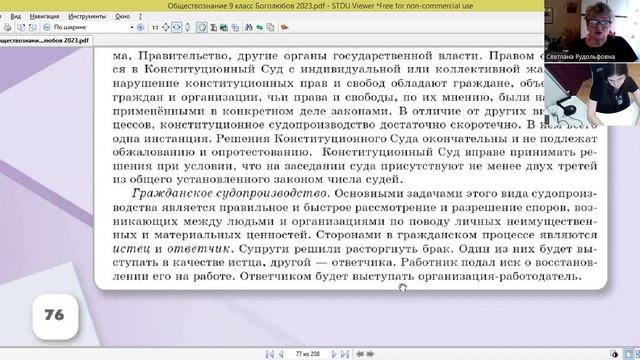The height and width of the screenshot is (360, 640).
Task: Open the Навигация menu
Action: 44,16
